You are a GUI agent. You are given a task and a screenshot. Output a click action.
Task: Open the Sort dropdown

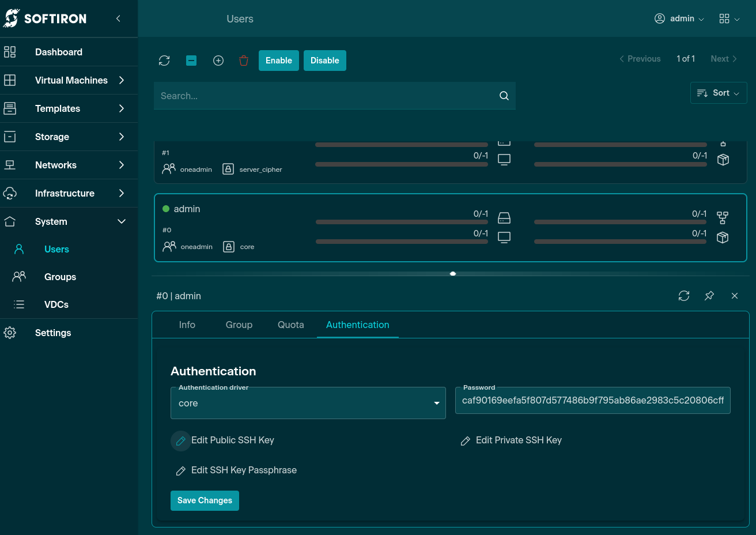[x=718, y=93]
